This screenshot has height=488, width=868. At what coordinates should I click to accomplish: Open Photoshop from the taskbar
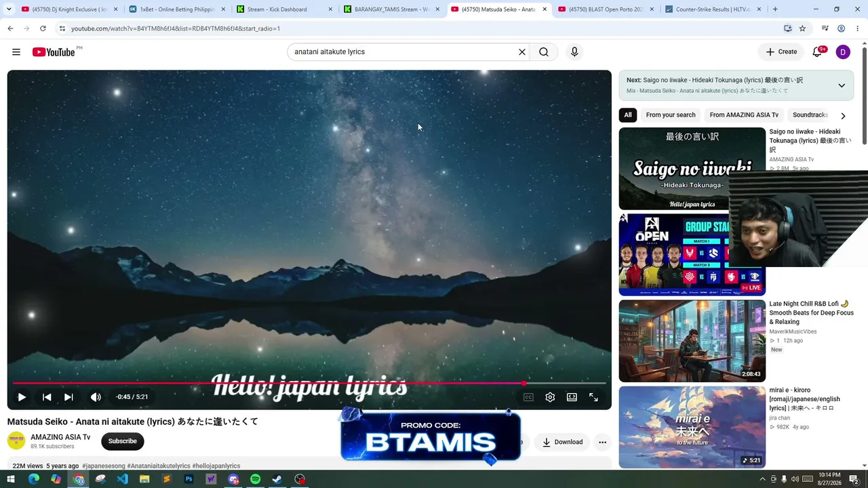(x=189, y=479)
